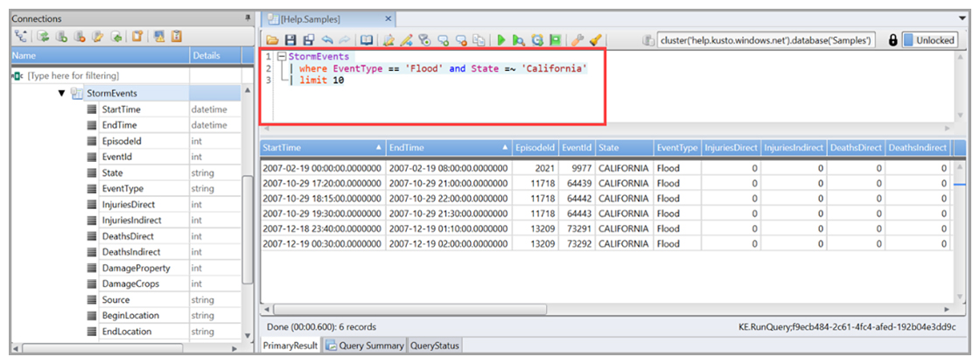Click the funnel filter icon in toolbar

pos(423,40)
